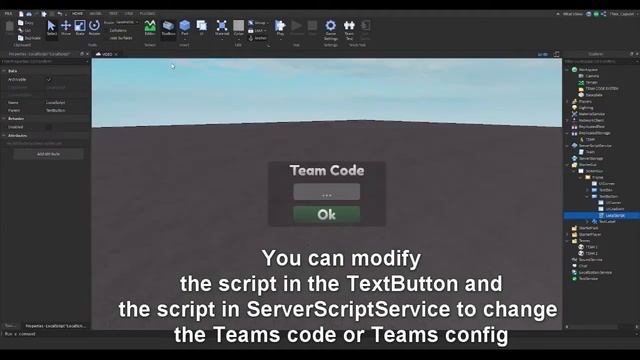Screen dimensions: 640x360
Task: Select Terrain in the Explorer tree
Action: 591,82
